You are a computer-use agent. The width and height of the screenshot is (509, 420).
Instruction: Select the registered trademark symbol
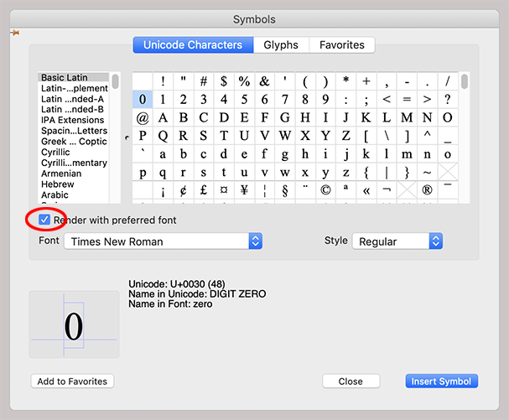coord(427,190)
